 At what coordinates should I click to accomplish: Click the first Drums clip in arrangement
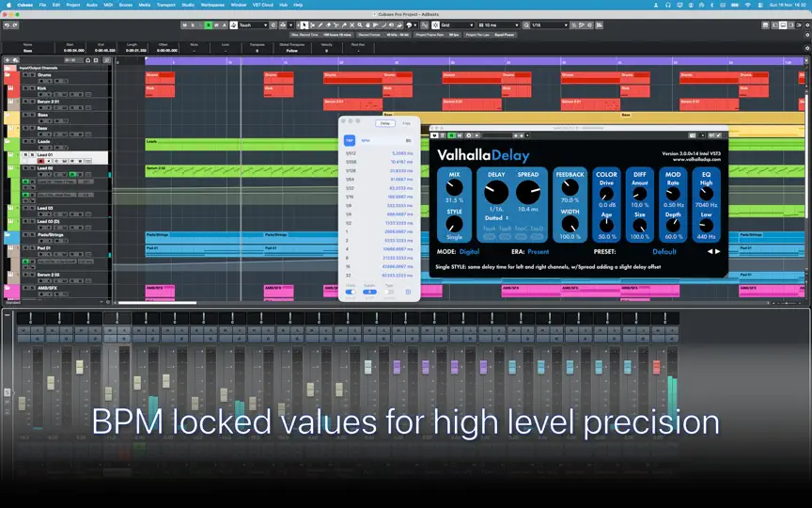(160, 77)
